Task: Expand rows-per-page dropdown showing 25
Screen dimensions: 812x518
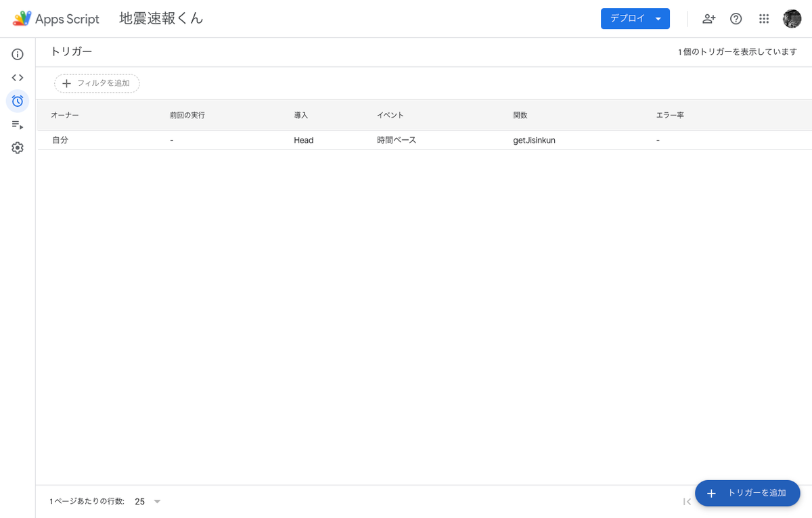Action: click(x=148, y=502)
